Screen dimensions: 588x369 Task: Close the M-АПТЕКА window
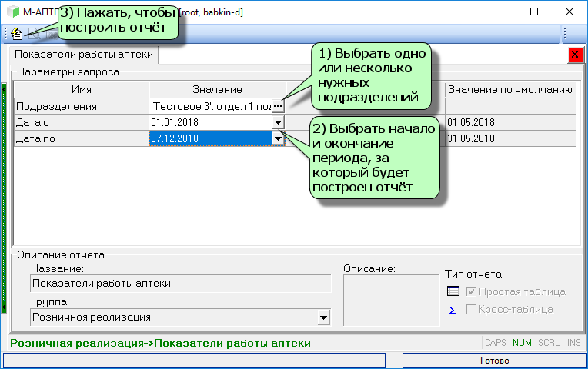[570, 12]
